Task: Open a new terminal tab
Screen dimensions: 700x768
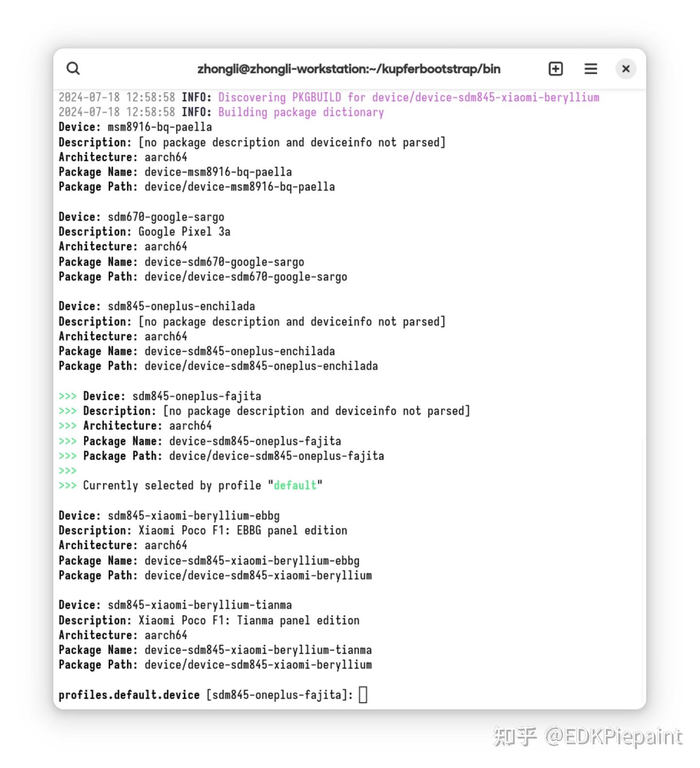Action: pyautogui.click(x=556, y=69)
